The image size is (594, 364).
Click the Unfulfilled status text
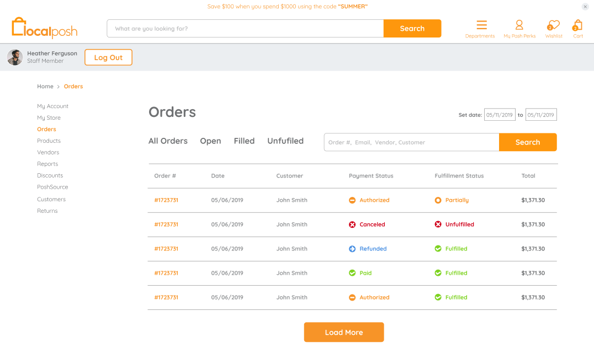tap(460, 224)
